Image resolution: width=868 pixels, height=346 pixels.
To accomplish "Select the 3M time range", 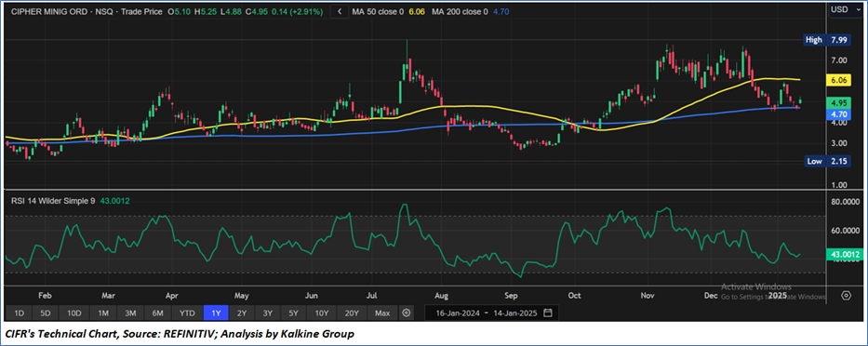I will point(130,313).
